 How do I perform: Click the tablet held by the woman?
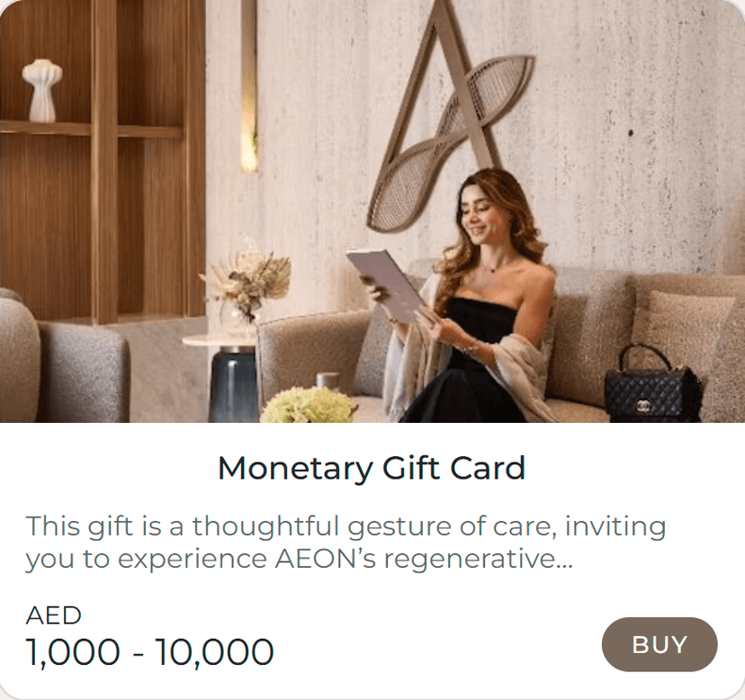click(x=387, y=285)
